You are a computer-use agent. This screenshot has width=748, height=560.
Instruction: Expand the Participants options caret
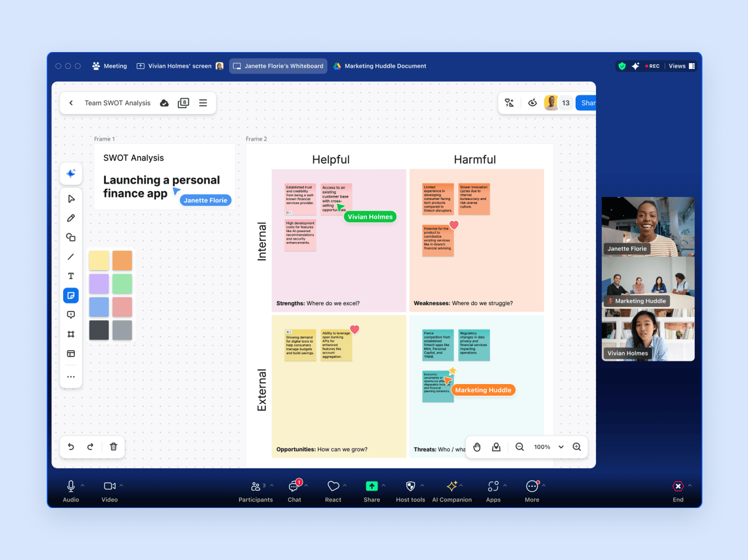(x=272, y=485)
